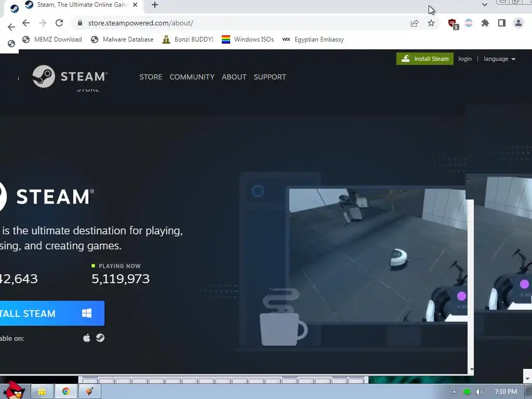Click the login link
Viewport: 532px width, 399px height.
(465, 59)
